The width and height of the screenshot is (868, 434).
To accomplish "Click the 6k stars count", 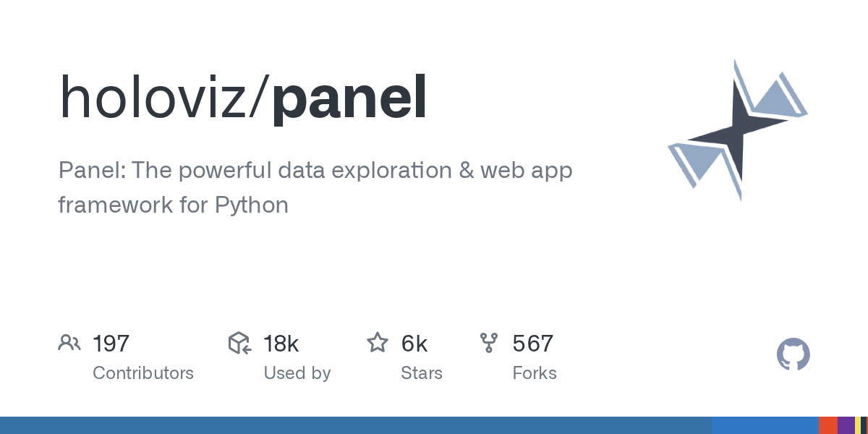I will click(414, 344).
